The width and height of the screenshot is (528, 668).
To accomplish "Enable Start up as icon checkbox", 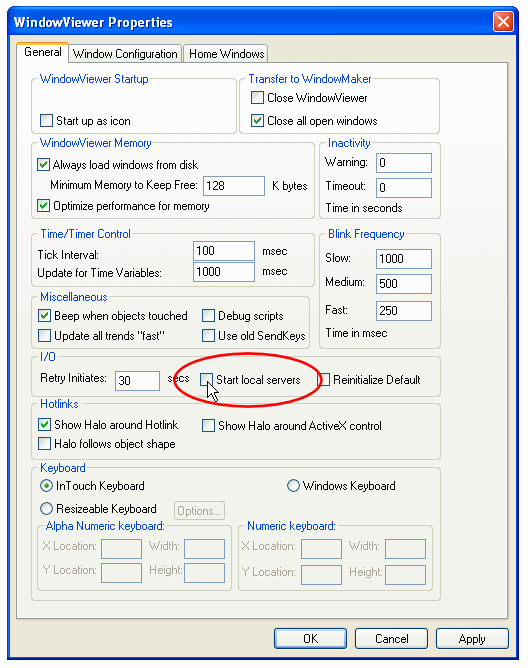I will (46, 121).
